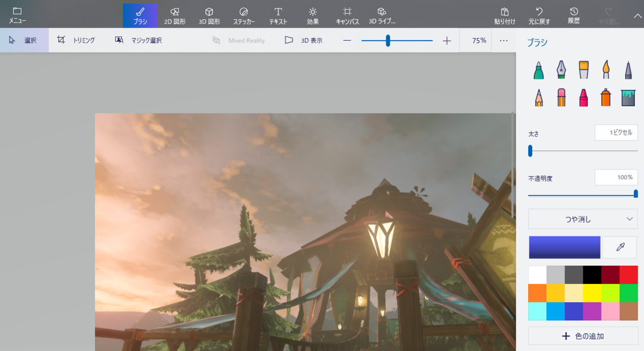The image size is (644, 351).
Task: Activate the 選択 tool
Action: (x=24, y=40)
